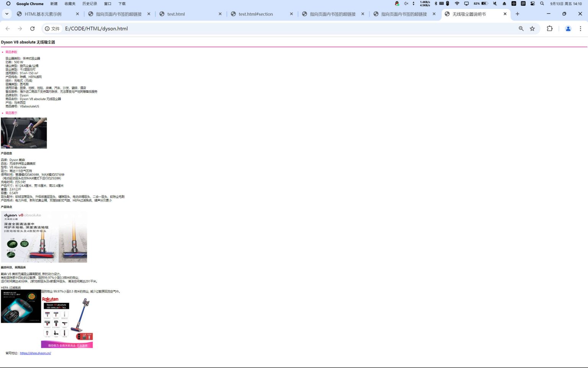View the file site info icon

point(52,29)
